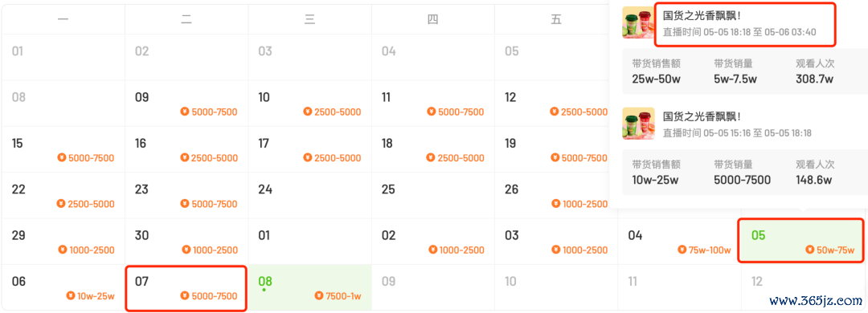The image size is (868, 313).
Task: Select day 24 in the calendar
Action: click(310, 195)
